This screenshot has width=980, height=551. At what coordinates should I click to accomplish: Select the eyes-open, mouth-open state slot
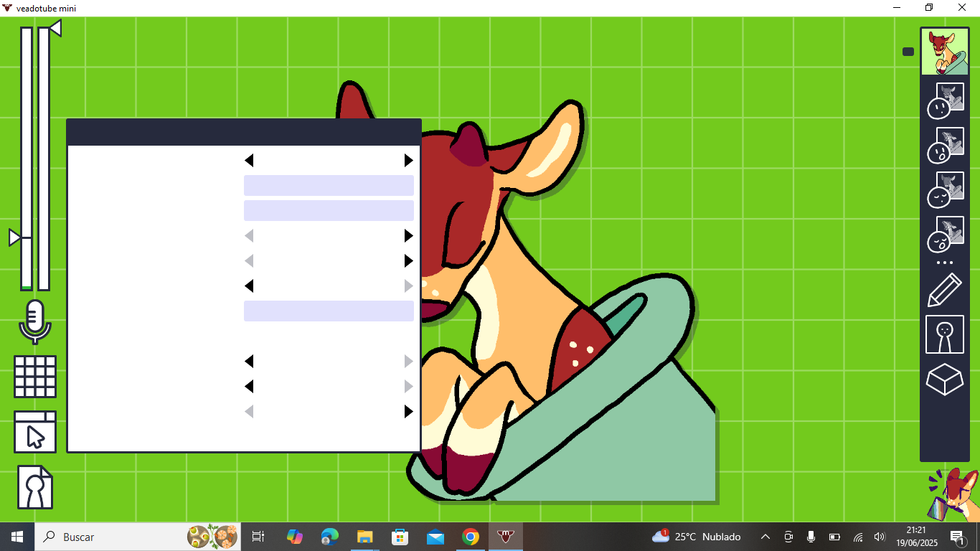[x=945, y=146]
